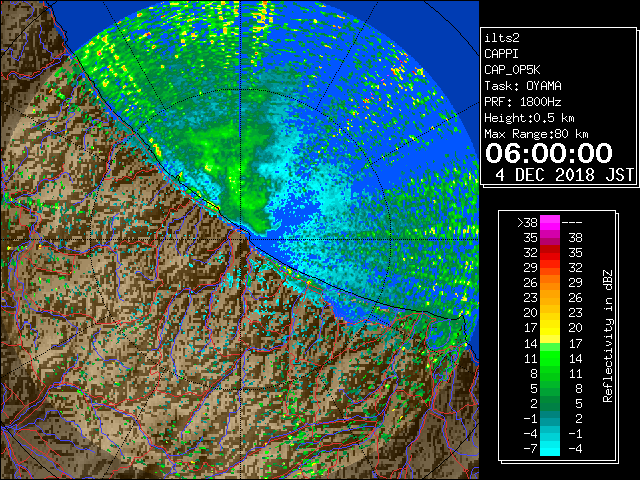Click the 'CAPPI' product label

point(501,54)
